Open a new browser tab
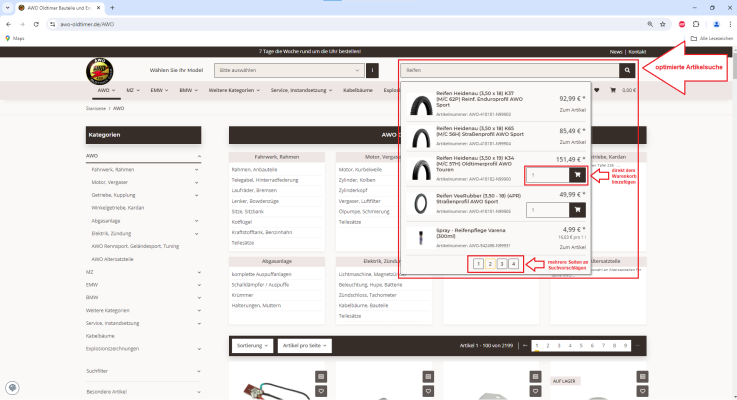Image resolution: width=737 pixels, height=400 pixels. click(x=112, y=8)
